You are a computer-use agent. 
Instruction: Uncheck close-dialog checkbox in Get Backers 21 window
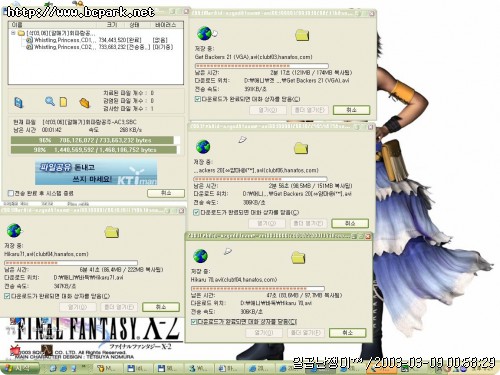(x=197, y=99)
